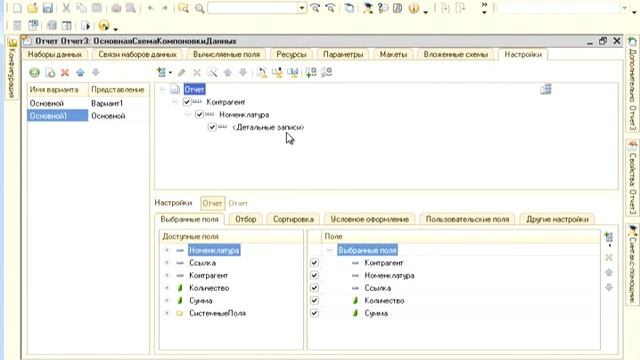Uncheck Контрагент in selected fields list

[x=314, y=263]
